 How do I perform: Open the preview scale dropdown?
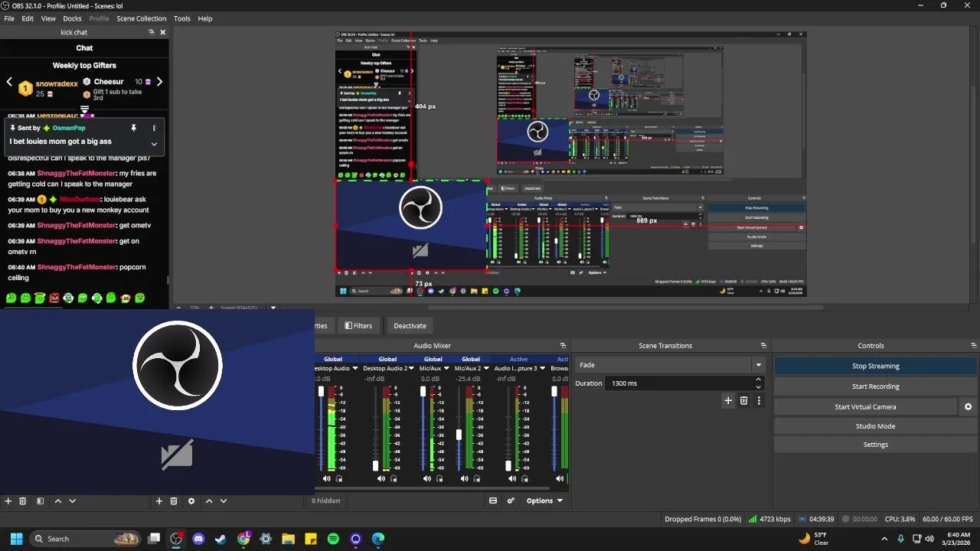[273, 308]
